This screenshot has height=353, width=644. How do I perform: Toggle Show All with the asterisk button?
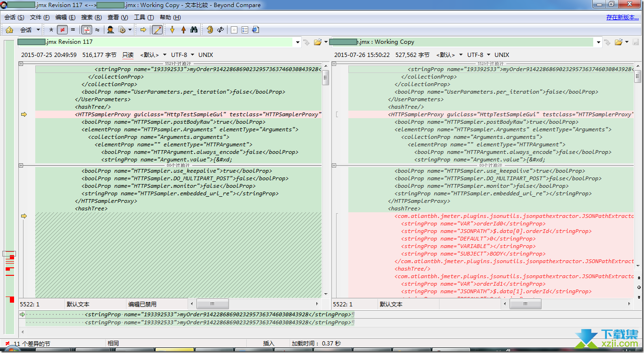[51, 30]
